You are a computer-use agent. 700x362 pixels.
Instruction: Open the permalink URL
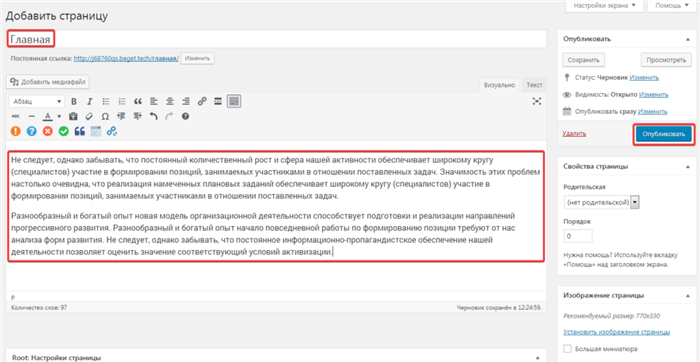126,58
